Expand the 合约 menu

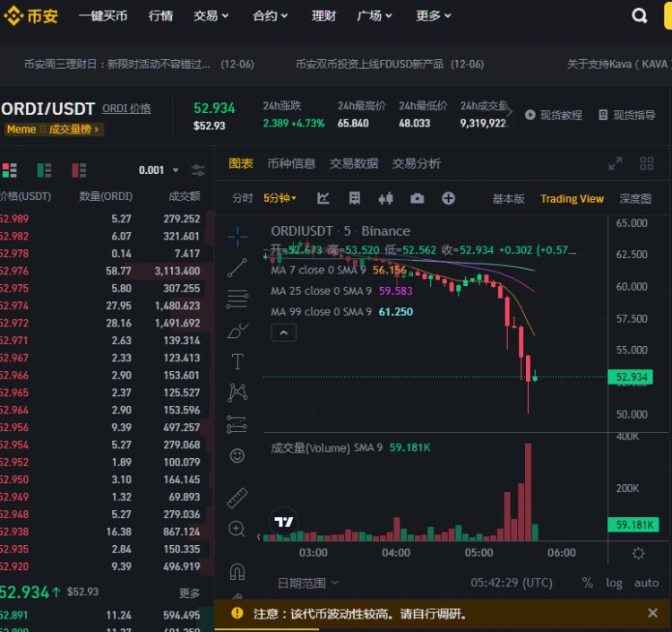coord(270,16)
